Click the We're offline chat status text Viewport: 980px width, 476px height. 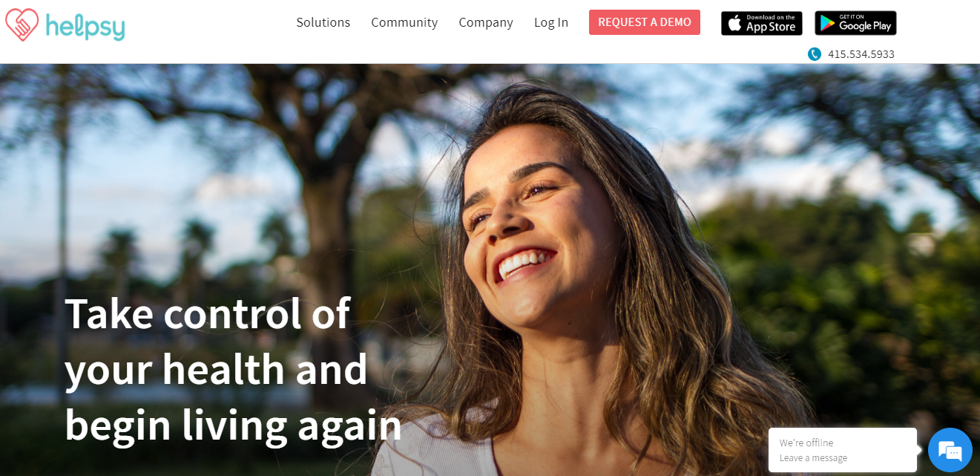(806, 443)
